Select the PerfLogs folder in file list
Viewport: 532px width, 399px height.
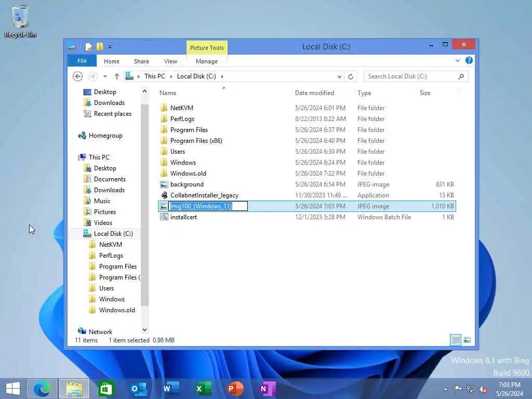(x=182, y=119)
